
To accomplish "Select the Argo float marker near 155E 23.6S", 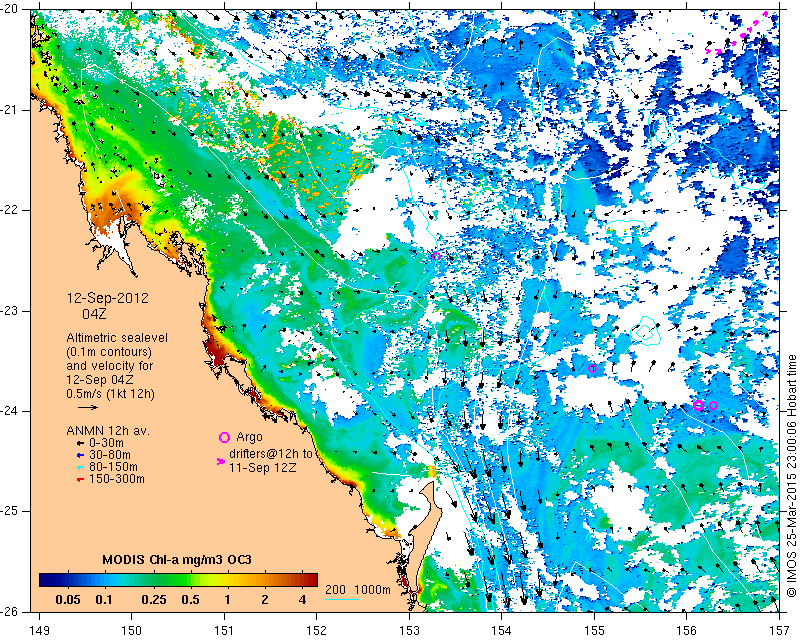I will coord(592,368).
